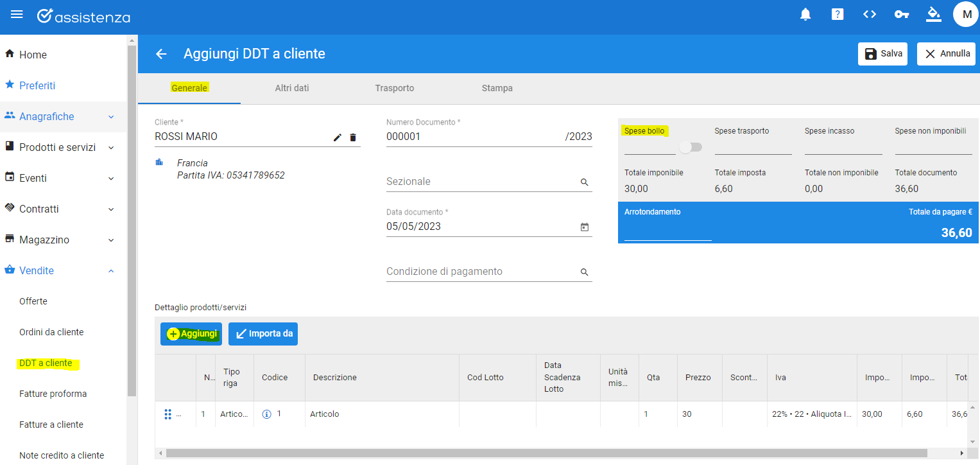Expand Prodotti e servizi menu
The width and height of the screenshot is (980, 465).
(64, 147)
